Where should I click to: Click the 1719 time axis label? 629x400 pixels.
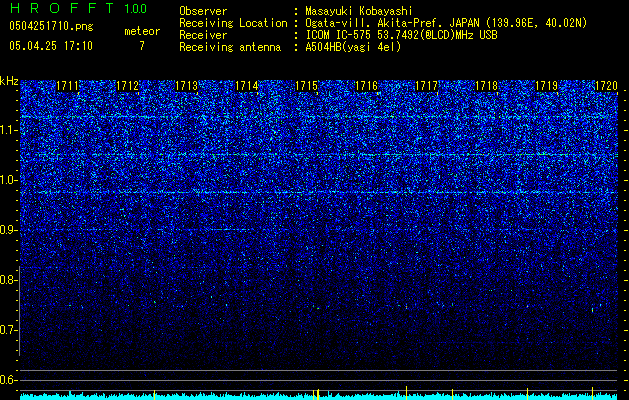[547, 86]
